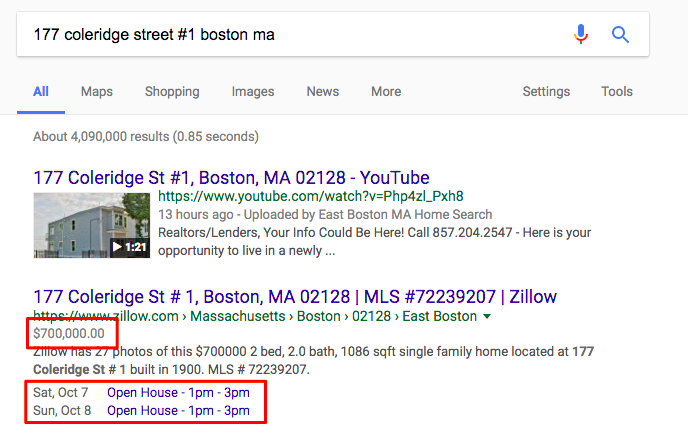Expand the dropdown arrow beside East Boston
The width and height of the screenshot is (688, 438).
(487, 316)
